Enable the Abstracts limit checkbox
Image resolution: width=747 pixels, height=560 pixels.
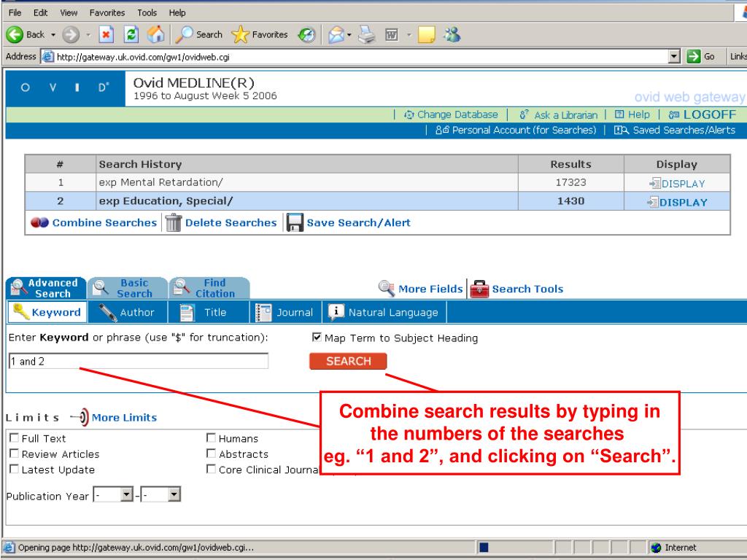point(211,454)
